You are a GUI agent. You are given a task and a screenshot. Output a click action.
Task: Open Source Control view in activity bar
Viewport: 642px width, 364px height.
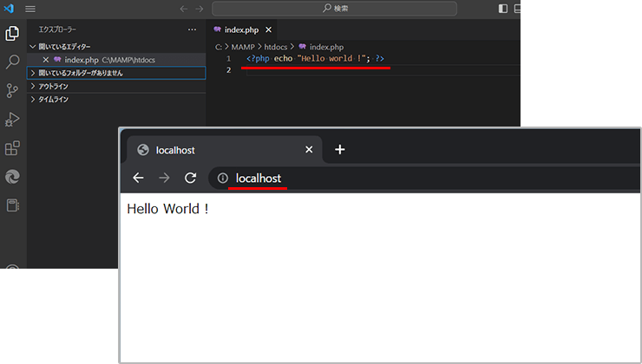[x=12, y=91]
